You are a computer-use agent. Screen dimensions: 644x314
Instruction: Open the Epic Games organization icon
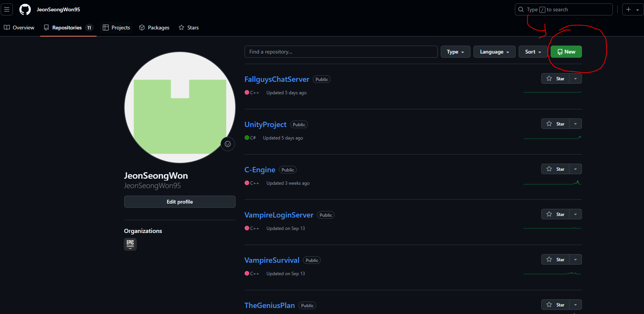coord(130,244)
